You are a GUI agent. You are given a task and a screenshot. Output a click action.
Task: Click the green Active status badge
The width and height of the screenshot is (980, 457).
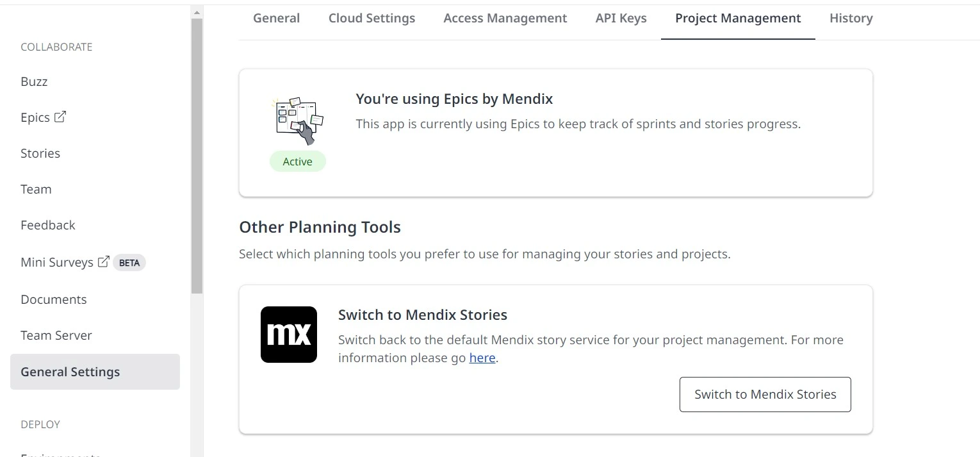point(298,162)
